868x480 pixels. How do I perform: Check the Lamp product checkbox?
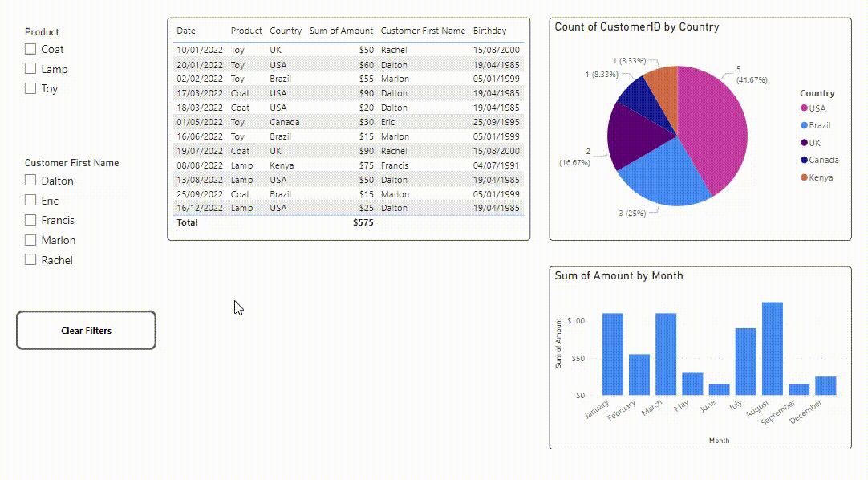coord(30,69)
